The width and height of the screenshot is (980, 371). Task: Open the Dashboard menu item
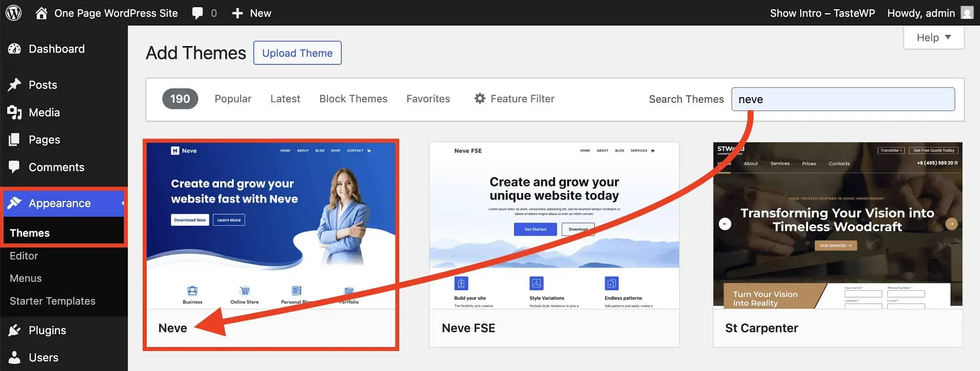tap(57, 49)
